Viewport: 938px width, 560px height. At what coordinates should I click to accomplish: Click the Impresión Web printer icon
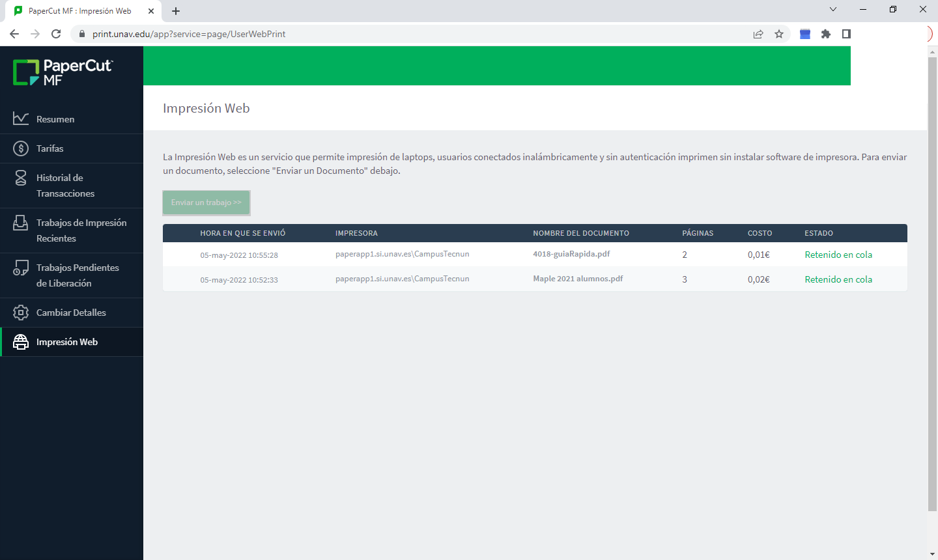(x=21, y=342)
